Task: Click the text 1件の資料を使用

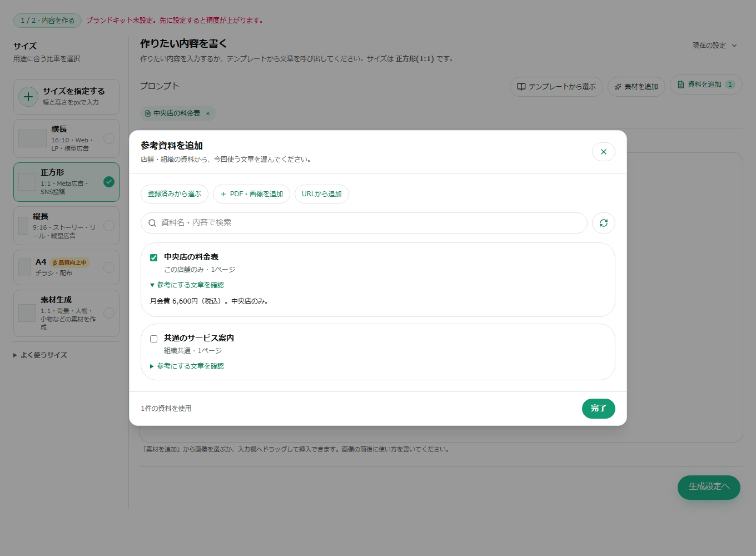Action: [166, 409]
